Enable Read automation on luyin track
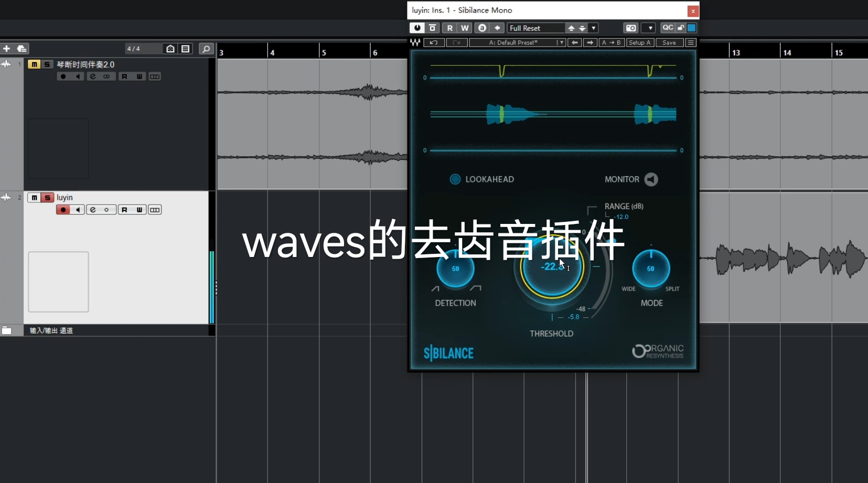 click(x=125, y=210)
